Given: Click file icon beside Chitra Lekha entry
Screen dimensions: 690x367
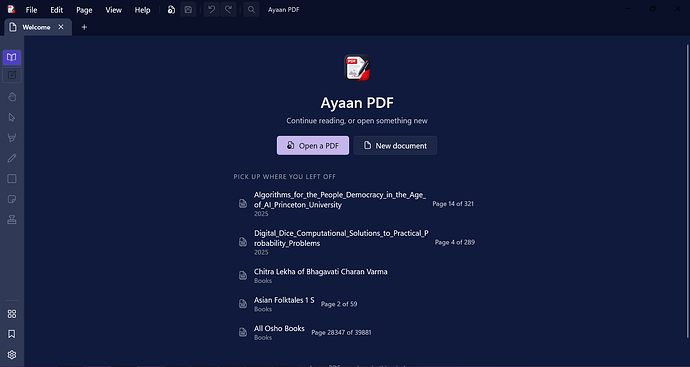Looking at the screenshot, I should pos(242,275).
